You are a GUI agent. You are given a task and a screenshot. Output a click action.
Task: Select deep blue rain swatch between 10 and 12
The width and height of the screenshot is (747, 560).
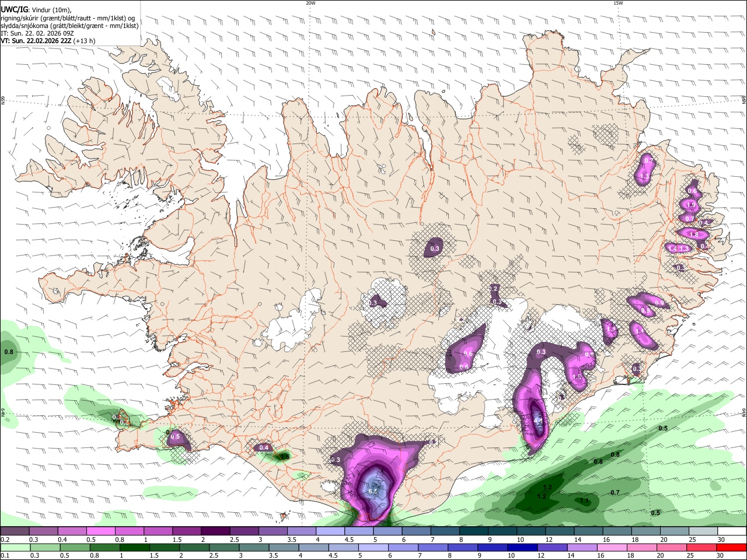point(522,547)
